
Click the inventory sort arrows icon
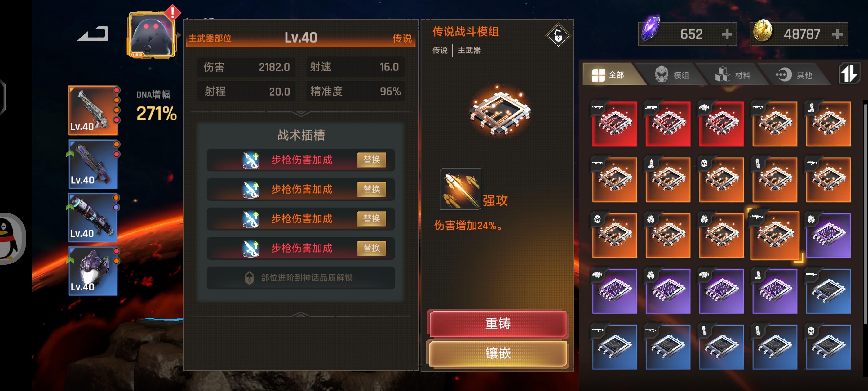coord(849,74)
